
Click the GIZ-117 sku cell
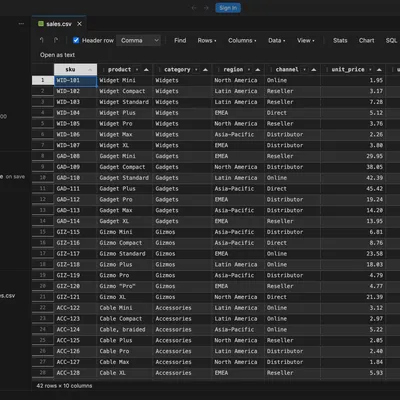pos(76,254)
